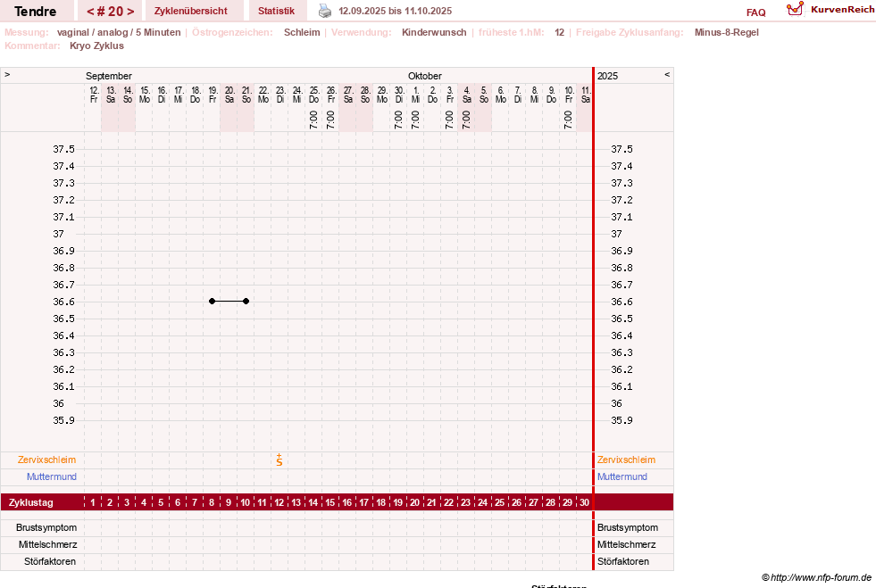The height and width of the screenshot is (588, 876).
Task: Click the Minus-8-Regel value
Action: coord(726,32)
